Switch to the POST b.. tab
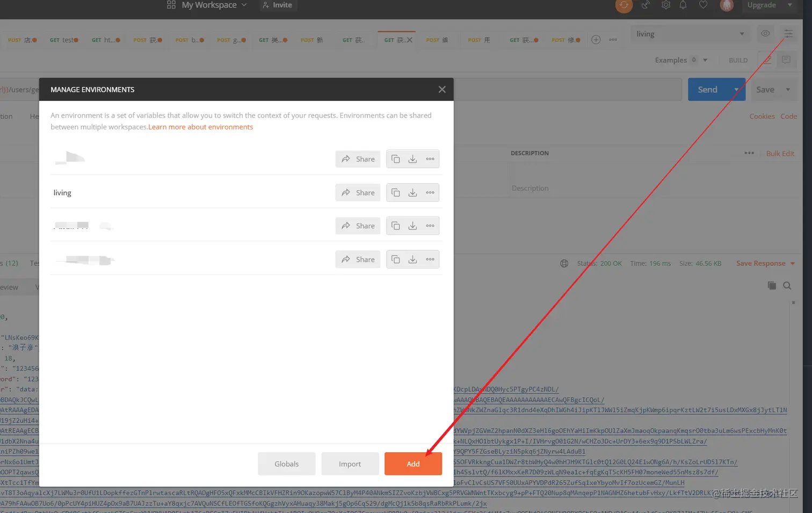Viewport: 812px width, 513px height. click(190, 40)
